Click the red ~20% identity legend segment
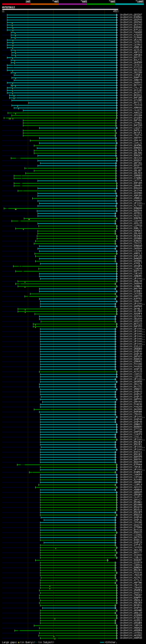Image resolution: width=146 pixels, height=644 pixels. (x=16, y=4)
